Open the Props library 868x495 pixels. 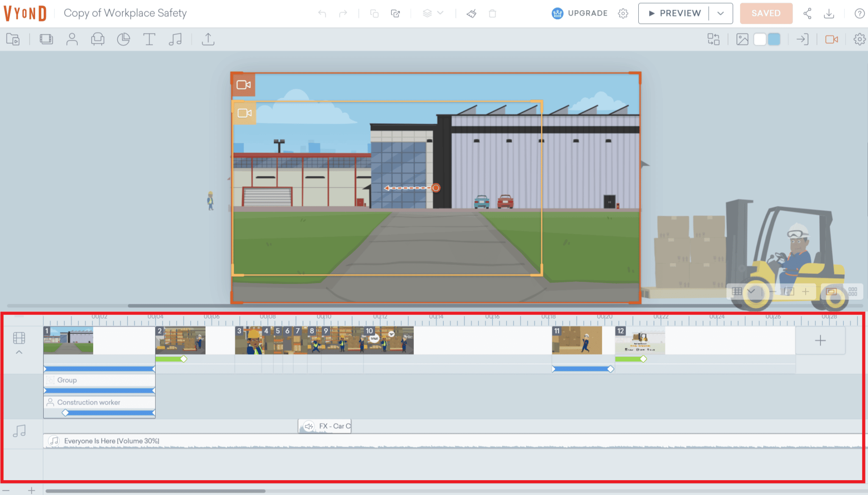pyautogui.click(x=98, y=39)
